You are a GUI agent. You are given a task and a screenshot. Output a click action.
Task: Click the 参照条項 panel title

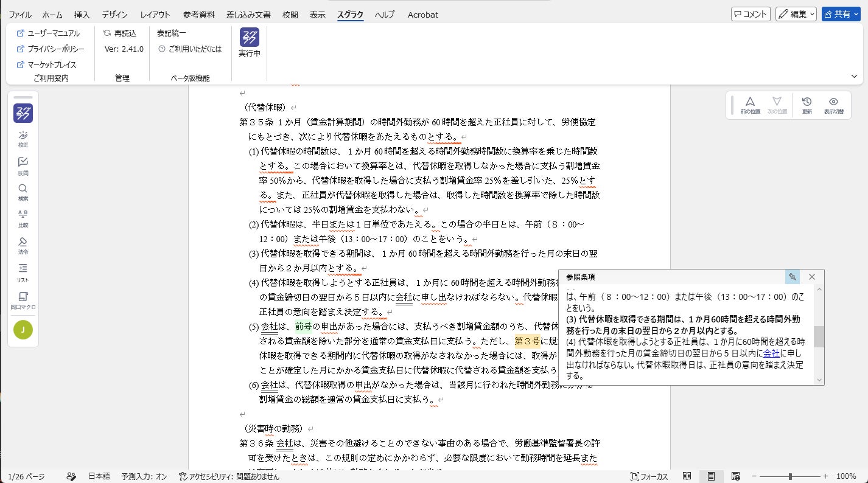click(x=580, y=277)
